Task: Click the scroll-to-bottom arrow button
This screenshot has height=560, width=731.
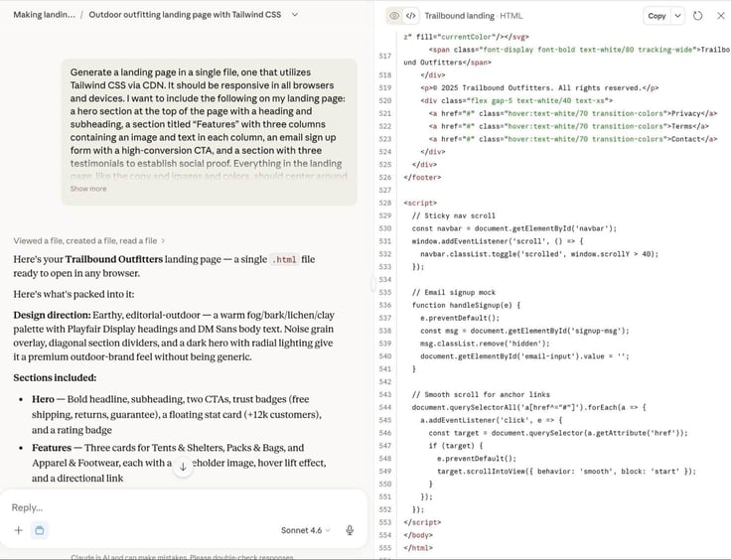Action: [183, 467]
